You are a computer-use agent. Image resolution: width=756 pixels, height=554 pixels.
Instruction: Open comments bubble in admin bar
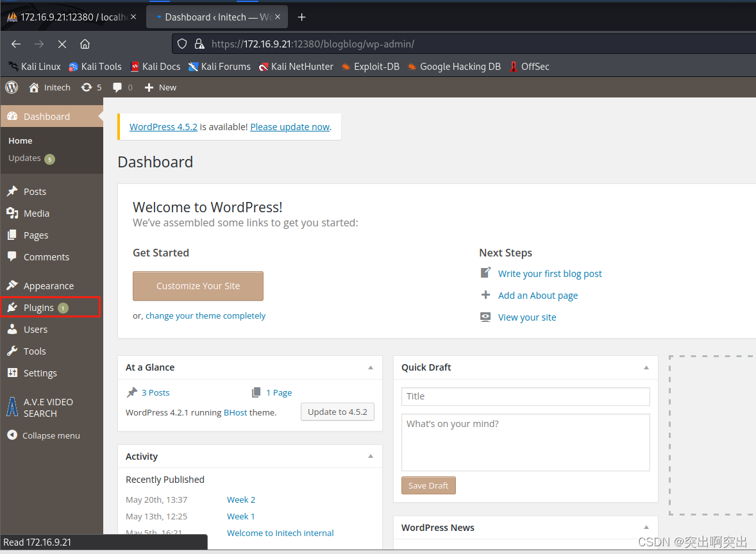point(122,87)
